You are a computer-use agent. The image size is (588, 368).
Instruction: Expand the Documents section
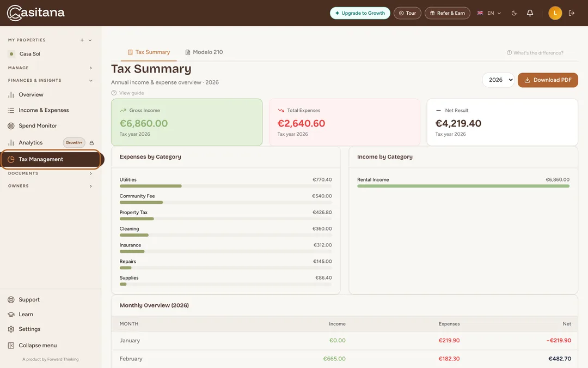(50, 173)
